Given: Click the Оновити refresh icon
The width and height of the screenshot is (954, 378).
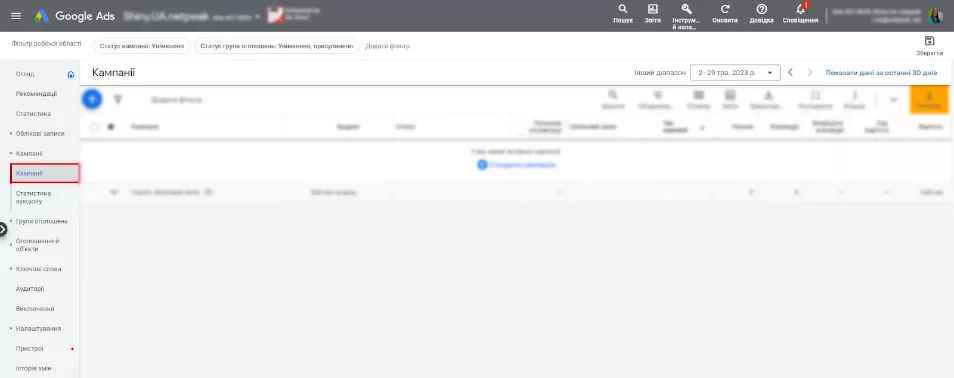Looking at the screenshot, I should pyautogui.click(x=725, y=13).
